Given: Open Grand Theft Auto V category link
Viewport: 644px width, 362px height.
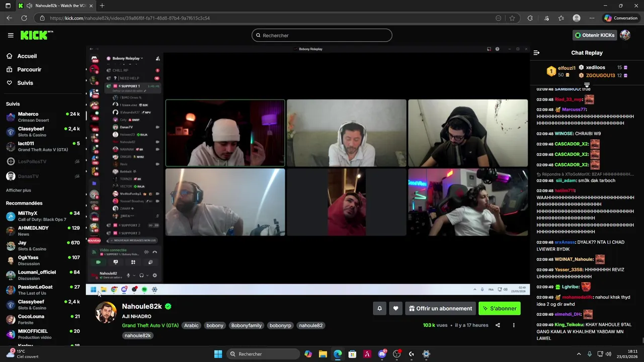Looking at the screenshot, I should [150, 326].
